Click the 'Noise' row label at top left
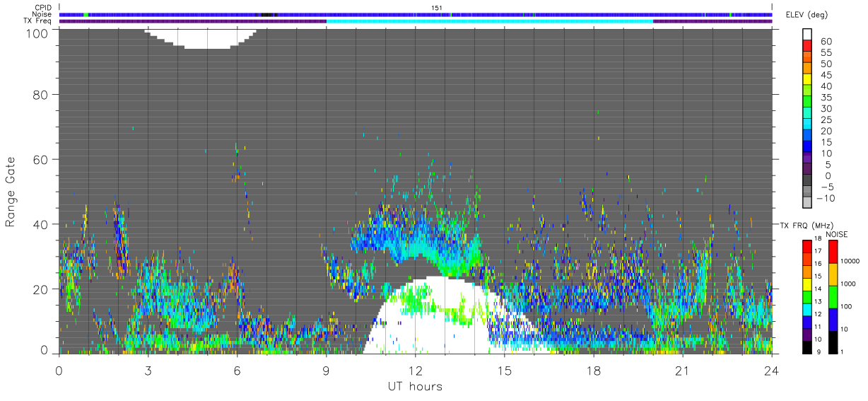The image size is (868, 401). (41, 14)
